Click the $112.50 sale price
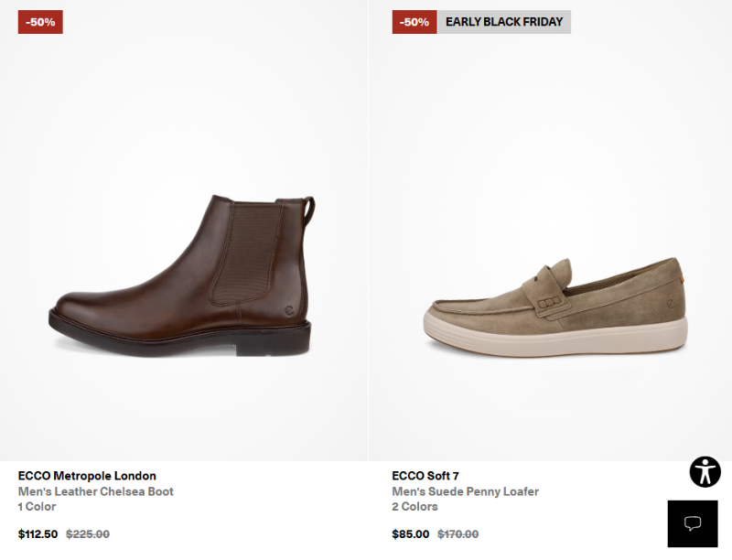Screen dimensions: 732x560 click(x=38, y=534)
